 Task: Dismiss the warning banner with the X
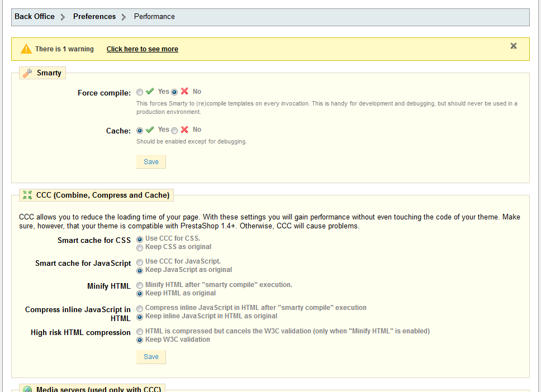tap(514, 46)
